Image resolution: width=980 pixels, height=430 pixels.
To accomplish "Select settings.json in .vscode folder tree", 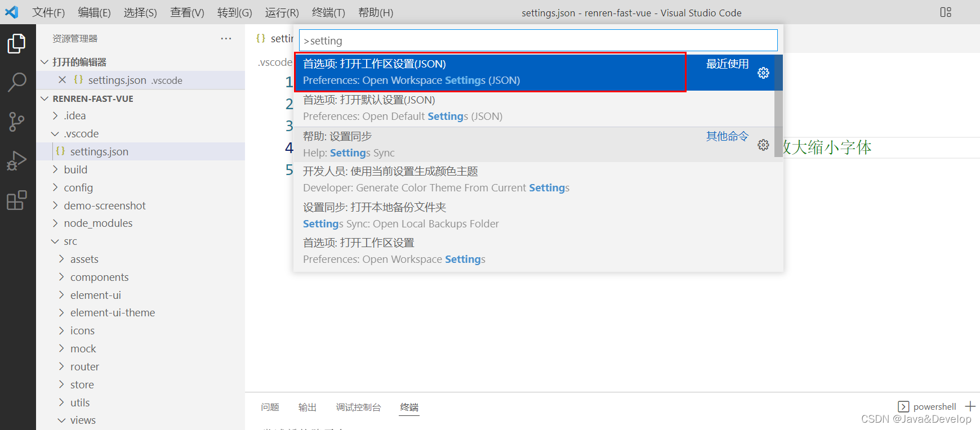I will pyautogui.click(x=141, y=151).
